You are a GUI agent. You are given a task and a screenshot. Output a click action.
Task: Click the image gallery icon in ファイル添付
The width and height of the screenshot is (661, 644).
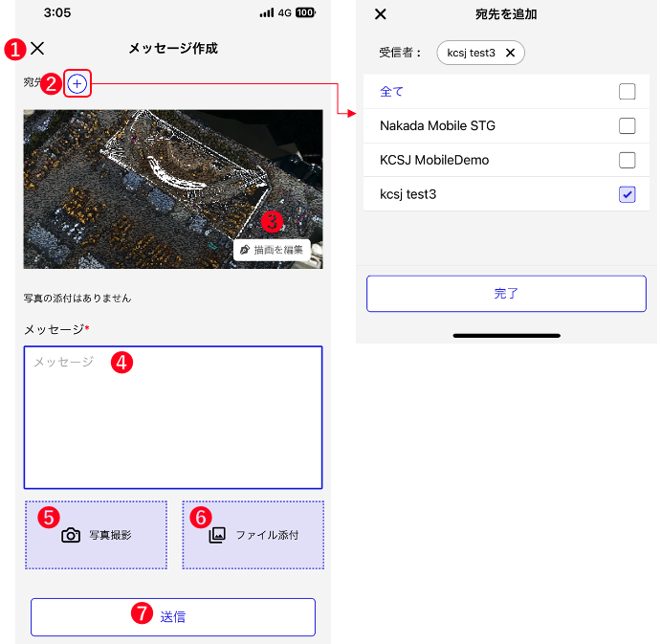217,535
